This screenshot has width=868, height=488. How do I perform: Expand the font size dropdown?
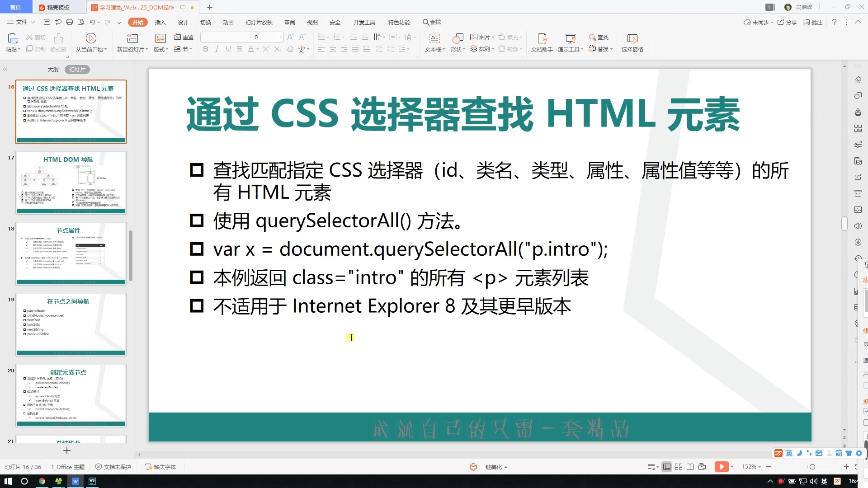281,37
